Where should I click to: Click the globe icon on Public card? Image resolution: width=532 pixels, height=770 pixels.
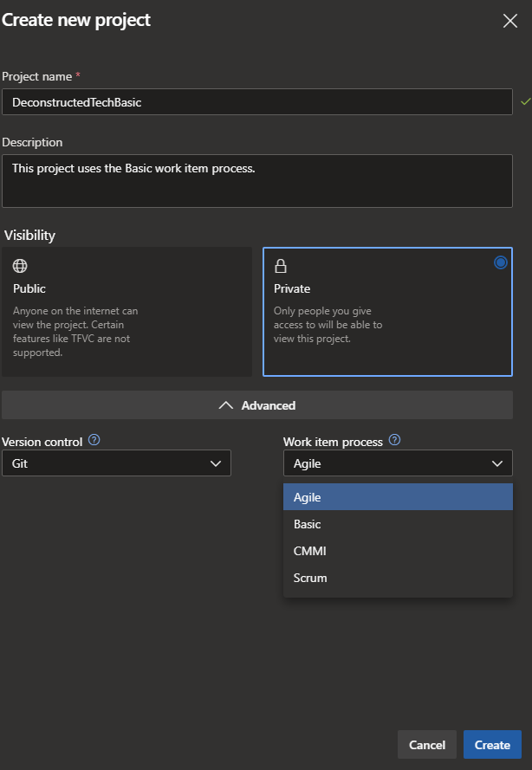[x=20, y=266]
